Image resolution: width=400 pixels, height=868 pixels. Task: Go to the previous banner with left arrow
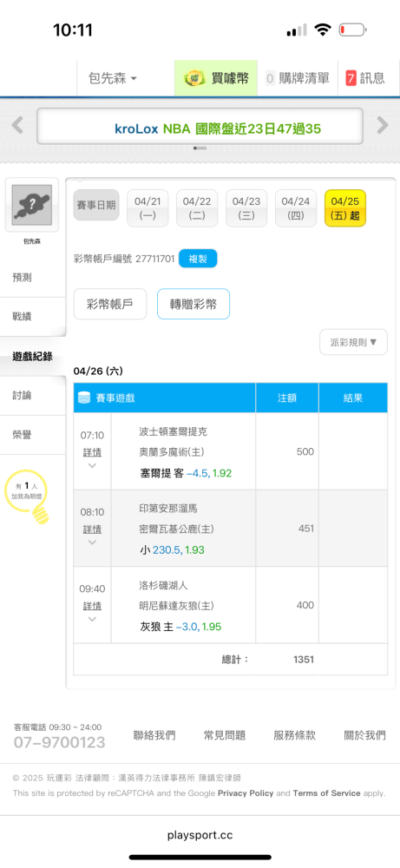[x=17, y=126]
